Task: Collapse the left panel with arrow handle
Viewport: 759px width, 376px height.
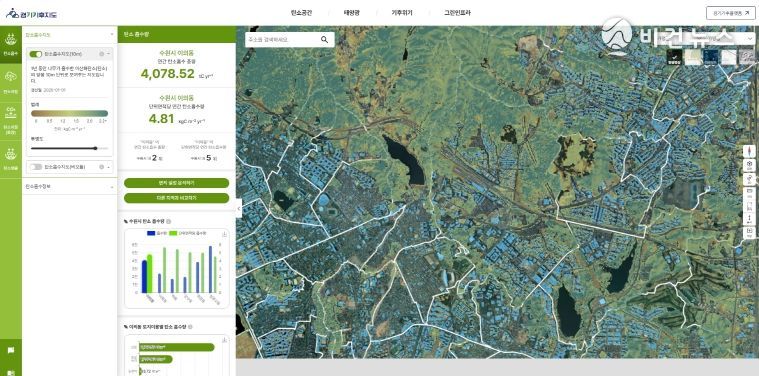Action: pos(239,208)
